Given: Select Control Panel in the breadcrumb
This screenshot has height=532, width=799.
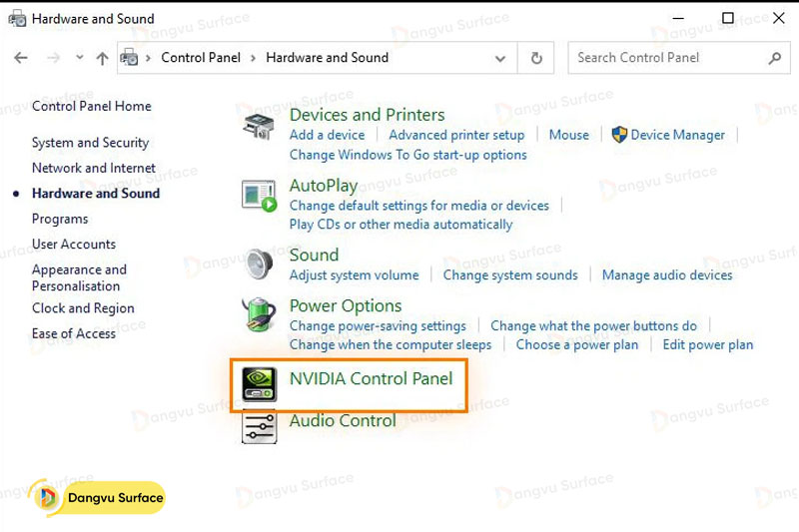Looking at the screenshot, I should click(x=201, y=58).
